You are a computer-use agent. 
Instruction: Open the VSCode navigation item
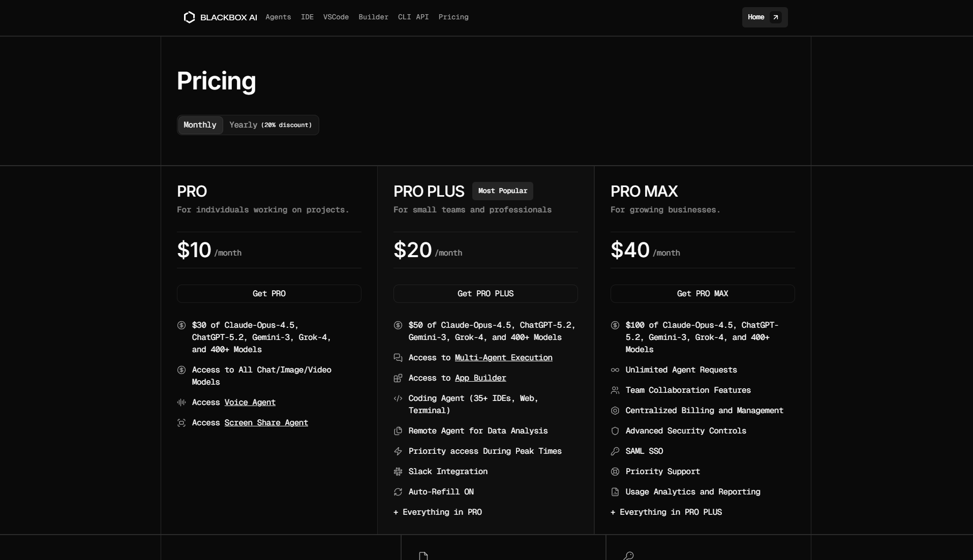(x=336, y=17)
